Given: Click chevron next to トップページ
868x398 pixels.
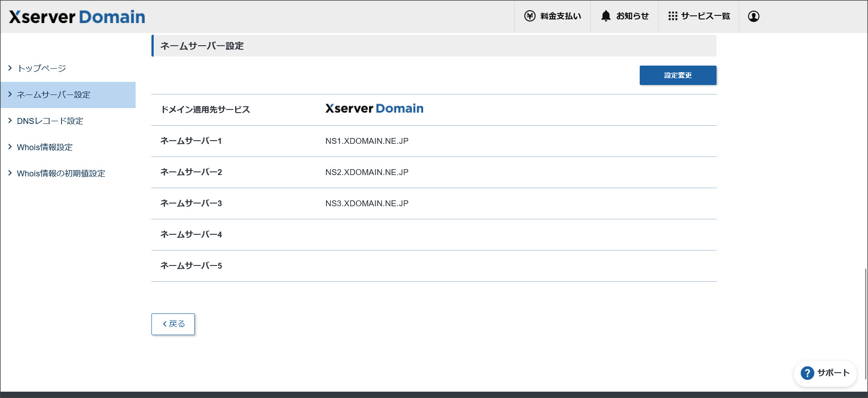Looking at the screenshot, I should point(10,68).
